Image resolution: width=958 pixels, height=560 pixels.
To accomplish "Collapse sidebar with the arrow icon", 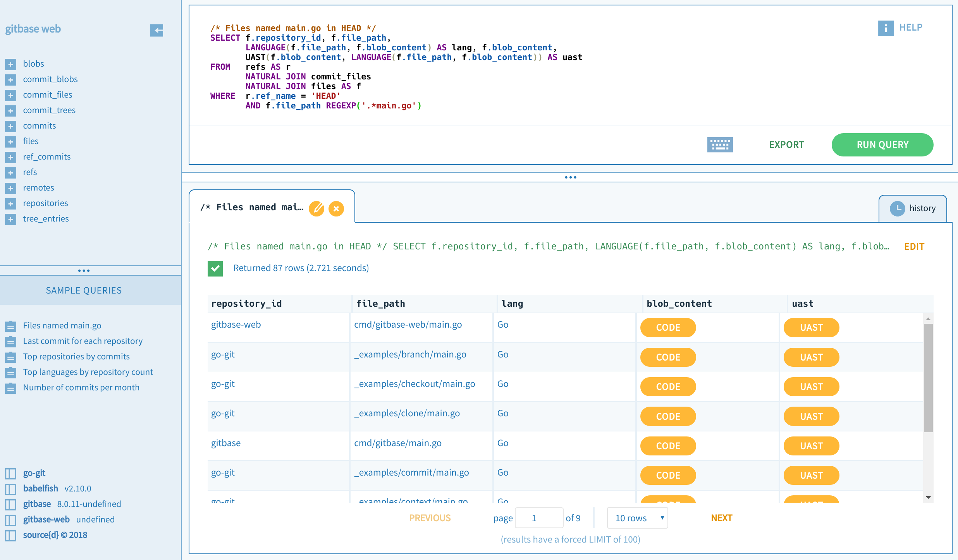I will [157, 30].
